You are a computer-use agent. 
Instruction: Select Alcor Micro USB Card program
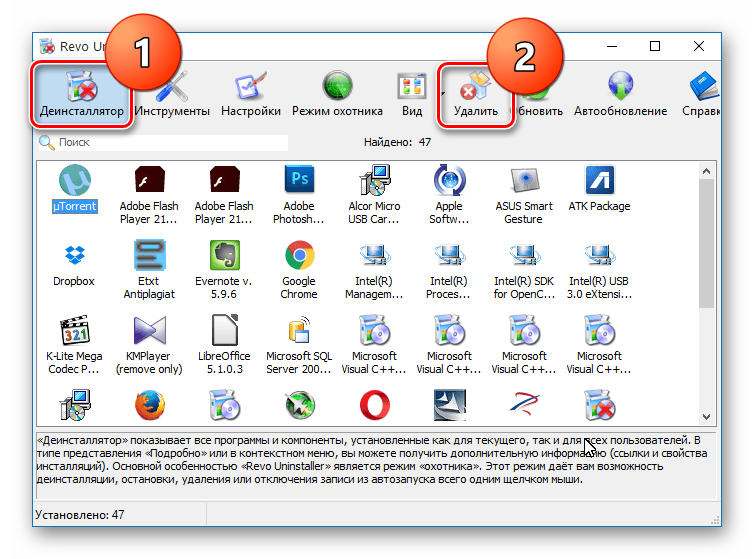pos(374,195)
